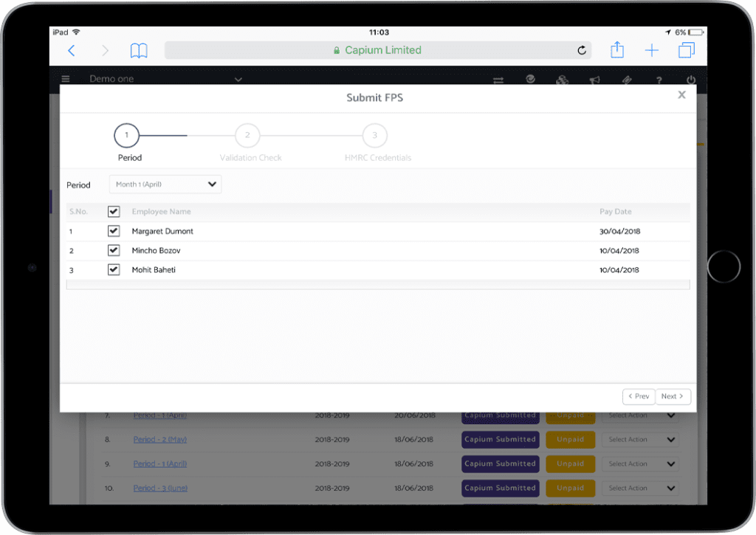The image size is (756, 535).
Task: Click the megaphone announcements icon
Action: (x=595, y=80)
